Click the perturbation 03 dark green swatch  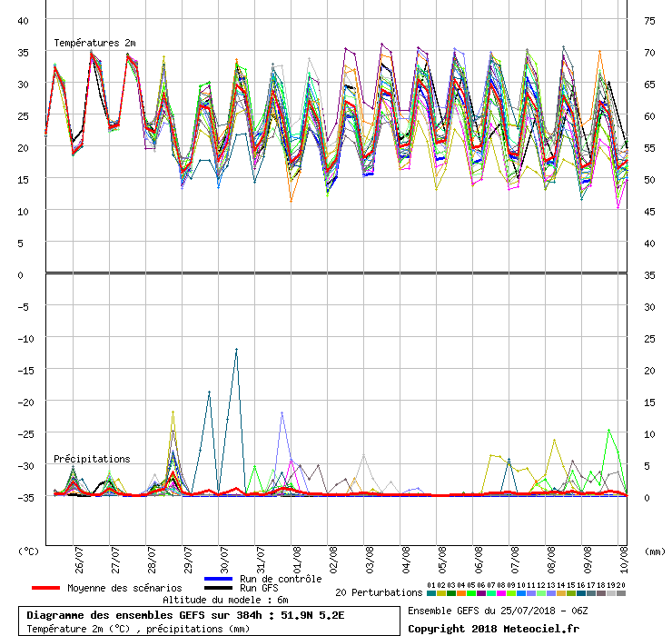coord(451,593)
